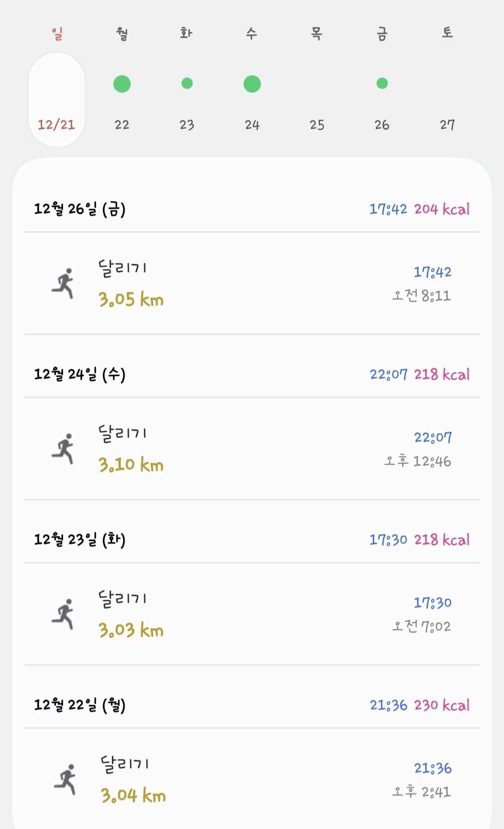Open the 3.03 km run entry
Viewport: 504px width, 829px height.
252,614
